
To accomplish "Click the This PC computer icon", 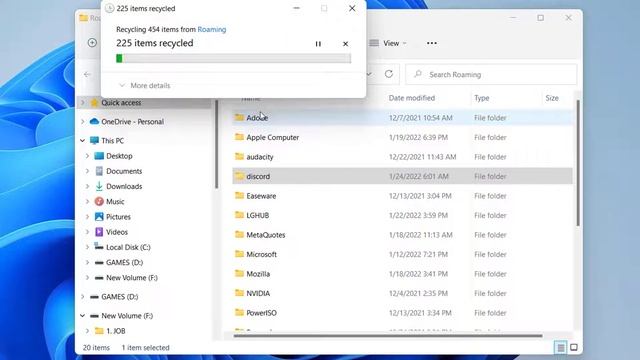I will [94, 140].
